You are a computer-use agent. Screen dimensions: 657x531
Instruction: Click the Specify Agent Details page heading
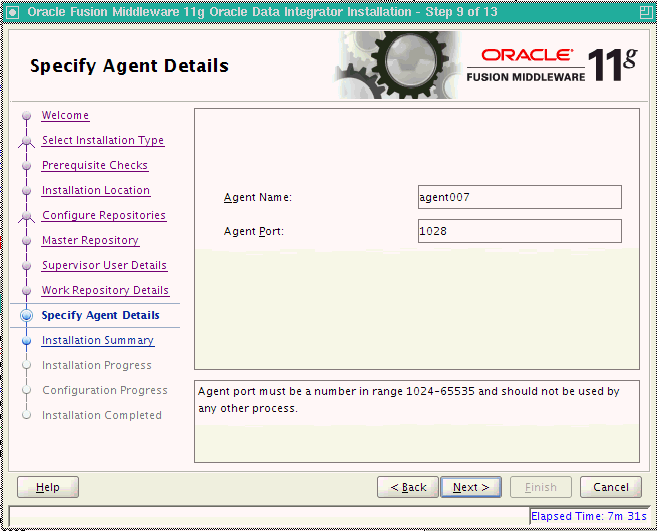point(129,66)
